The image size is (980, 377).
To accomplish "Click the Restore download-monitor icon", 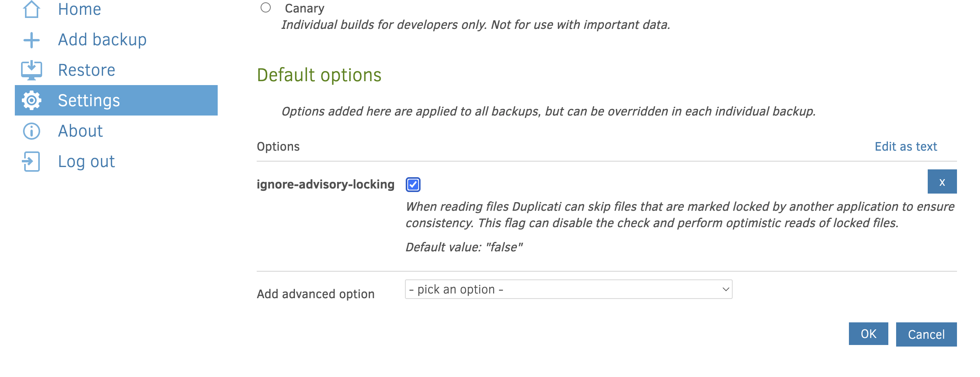I will point(32,70).
